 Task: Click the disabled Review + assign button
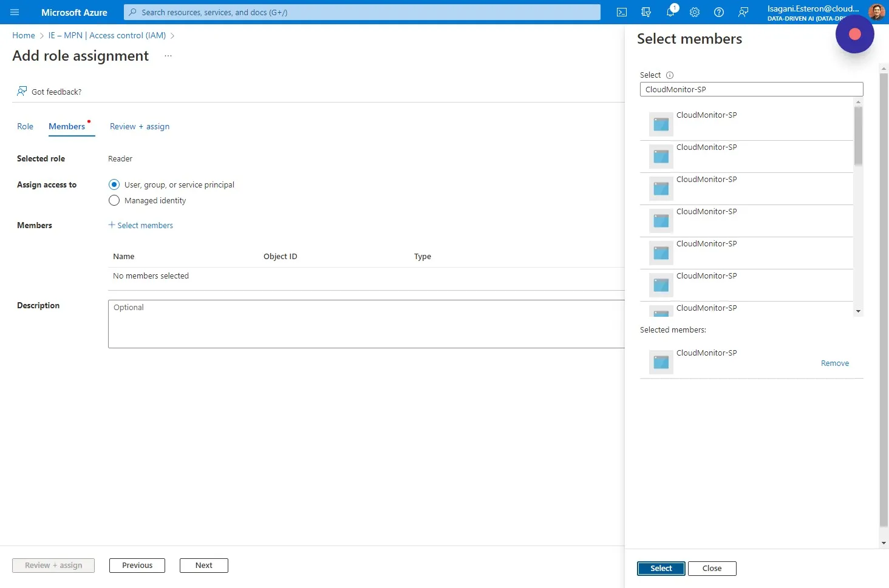[53, 566]
